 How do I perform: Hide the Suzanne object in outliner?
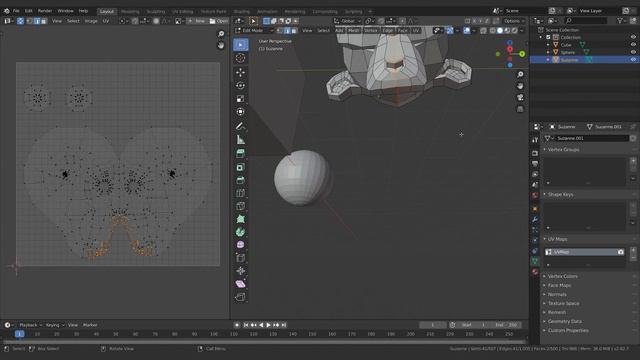pyautogui.click(x=633, y=60)
